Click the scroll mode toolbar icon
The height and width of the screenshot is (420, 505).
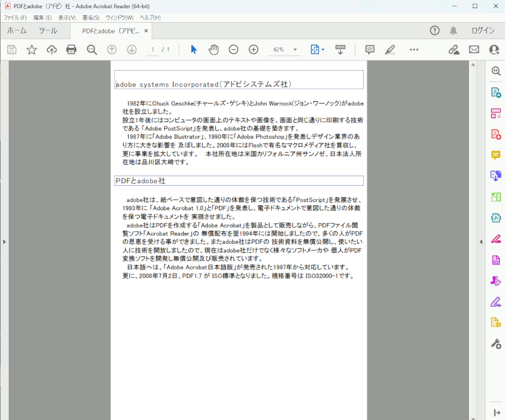tap(340, 50)
